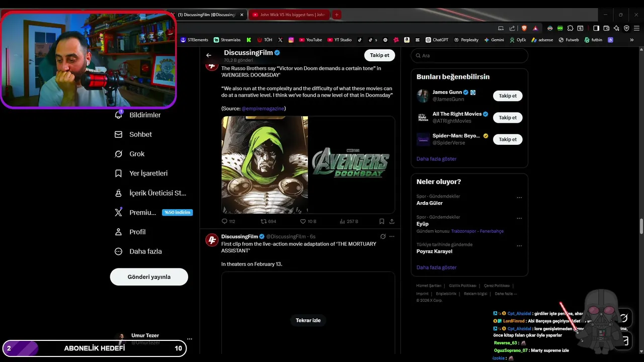644x362 pixels.
Task: Open ChatGPT bookmark
Action: pyautogui.click(x=437, y=40)
